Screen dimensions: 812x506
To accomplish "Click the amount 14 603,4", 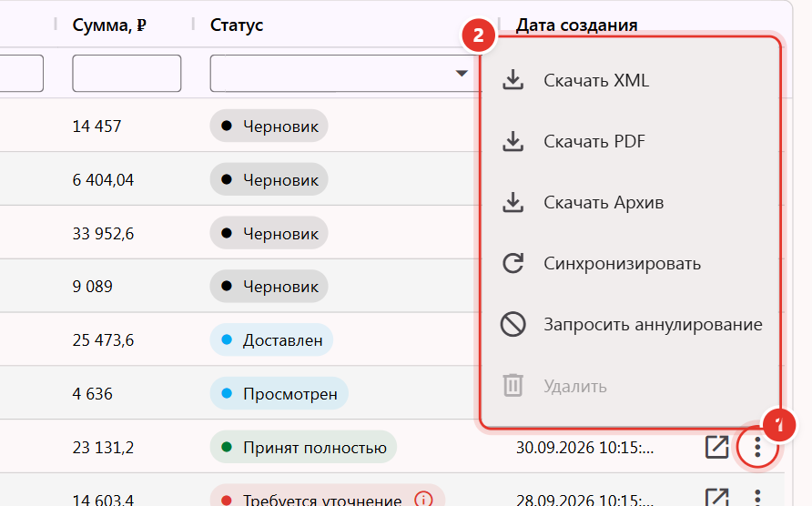I will pyautogui.click(x=103, y=500).
